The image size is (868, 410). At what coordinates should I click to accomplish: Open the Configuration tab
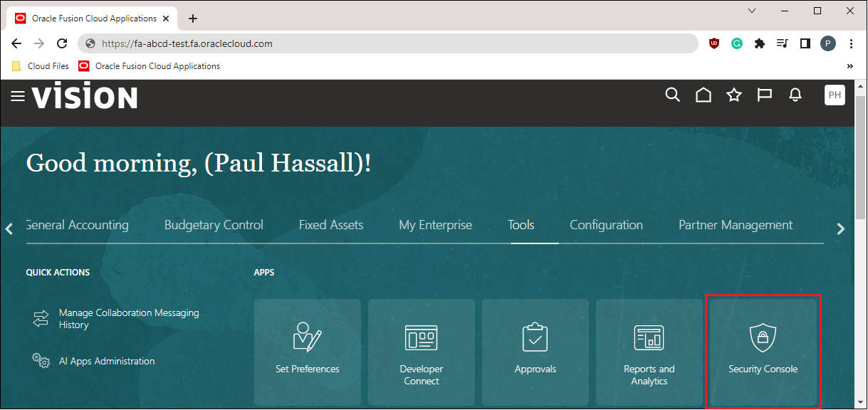click(607, 225)
